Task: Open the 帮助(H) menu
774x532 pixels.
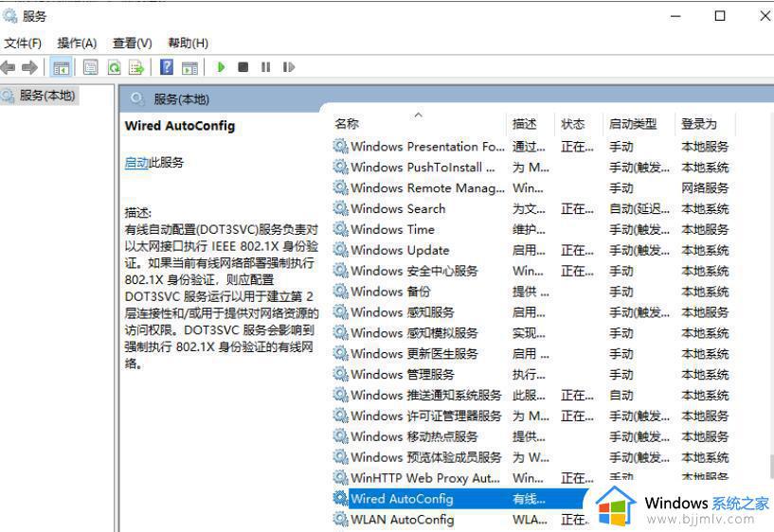Action: coord(189,44)
